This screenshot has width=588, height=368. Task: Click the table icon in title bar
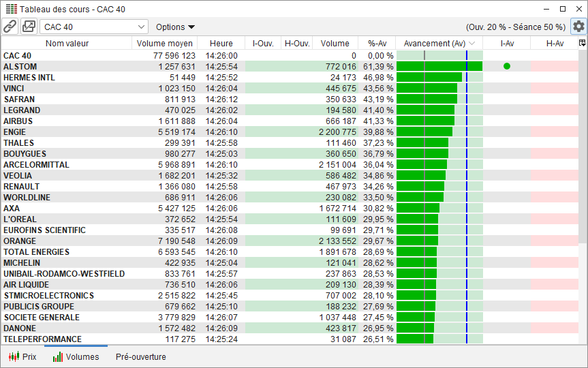[10, 10]
